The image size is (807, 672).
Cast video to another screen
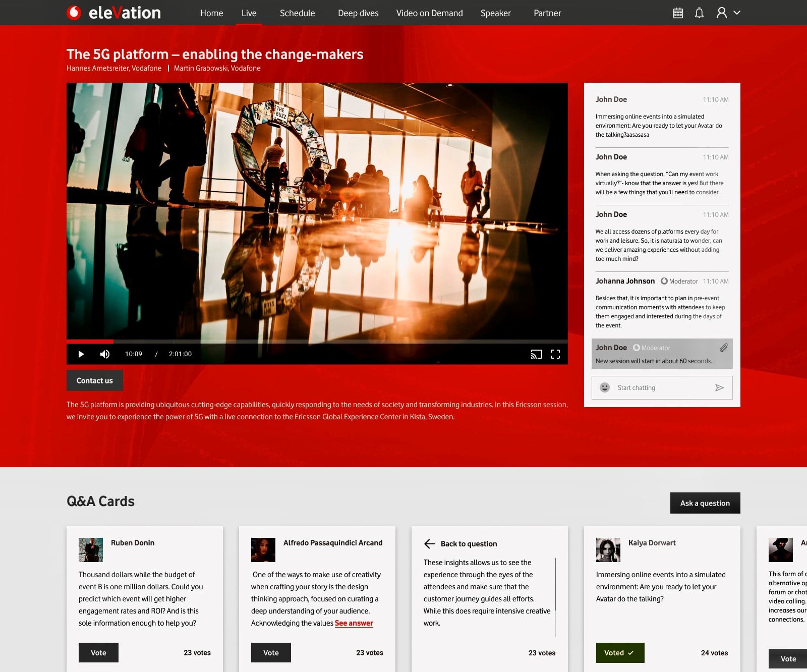pyautogui.click(x=536, y=354)
